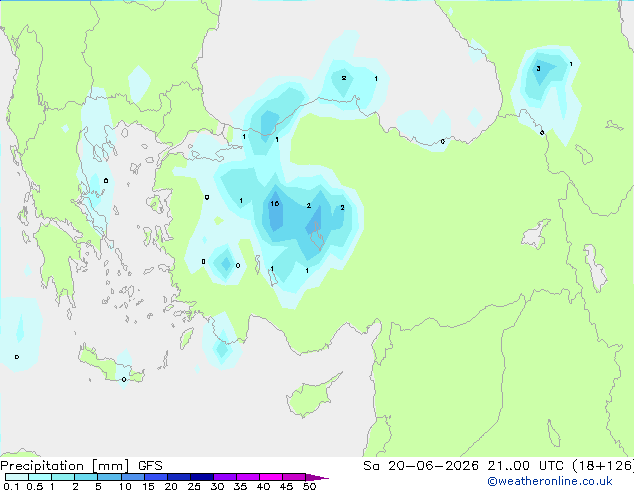Screen dimensions: 634x490
Task: Click the legend arrow tip beyond 50 mm
Action: point(317,477)
